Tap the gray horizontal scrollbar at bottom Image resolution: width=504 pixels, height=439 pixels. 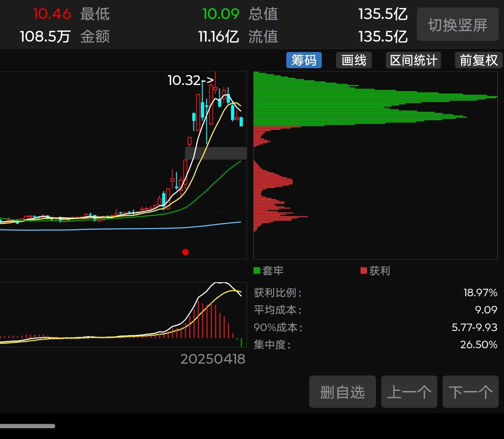27,426
